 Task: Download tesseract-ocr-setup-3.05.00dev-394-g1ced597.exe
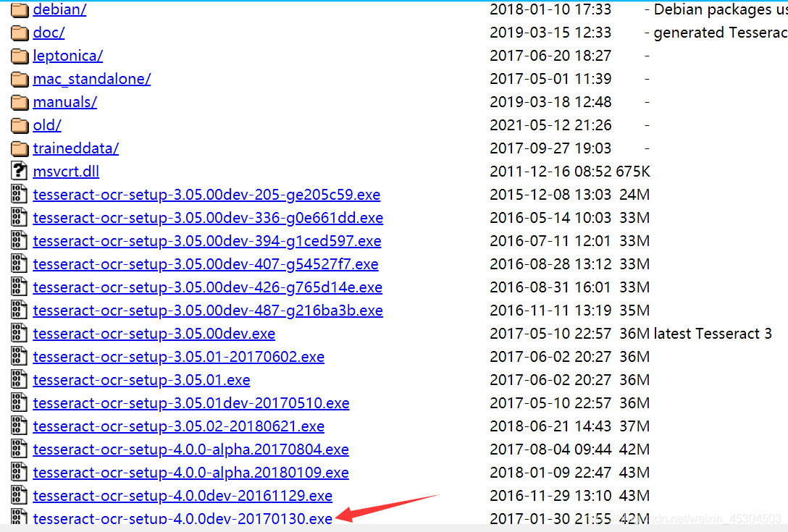click(207, 240)
